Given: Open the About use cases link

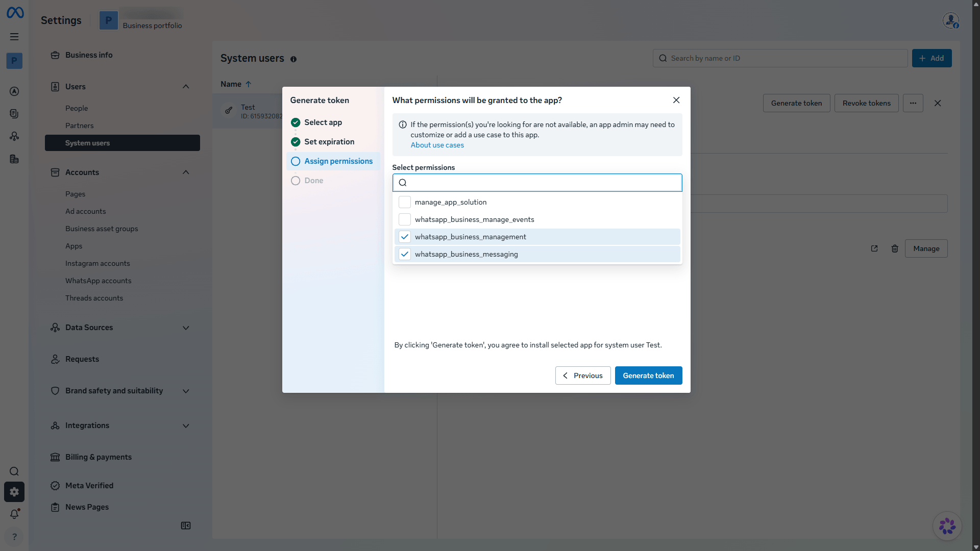Looking at the screenshot, I should (437, 145).
